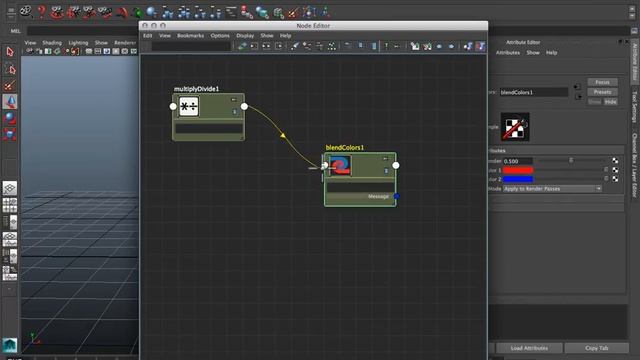Show input and output connections in Node Editor
This screenshot has width=640, height=360.
point(267,46)
